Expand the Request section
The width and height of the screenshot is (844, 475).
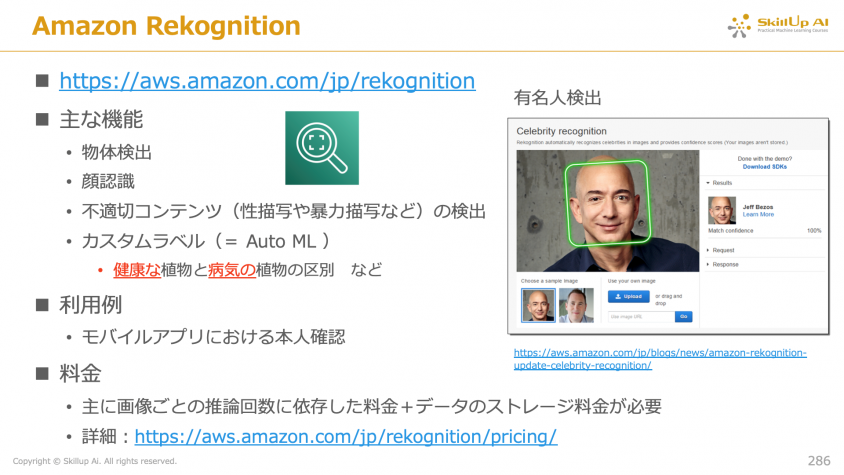click(724, 250)
